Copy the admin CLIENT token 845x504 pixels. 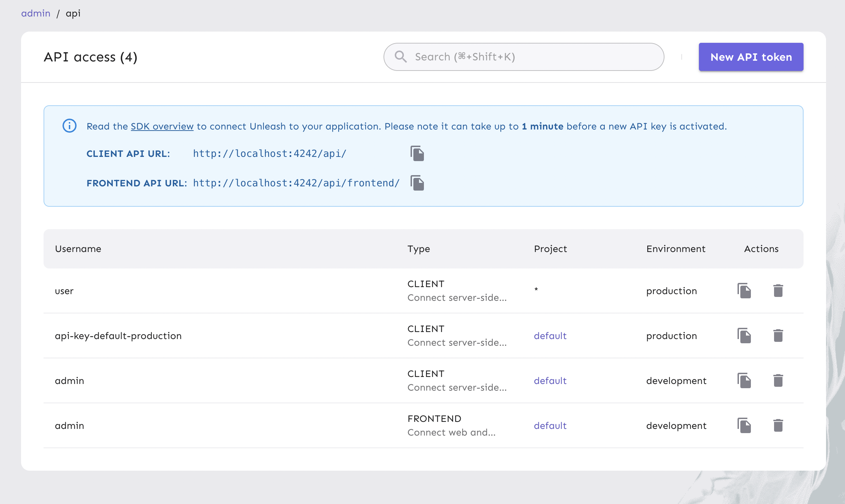pos(744,380)
